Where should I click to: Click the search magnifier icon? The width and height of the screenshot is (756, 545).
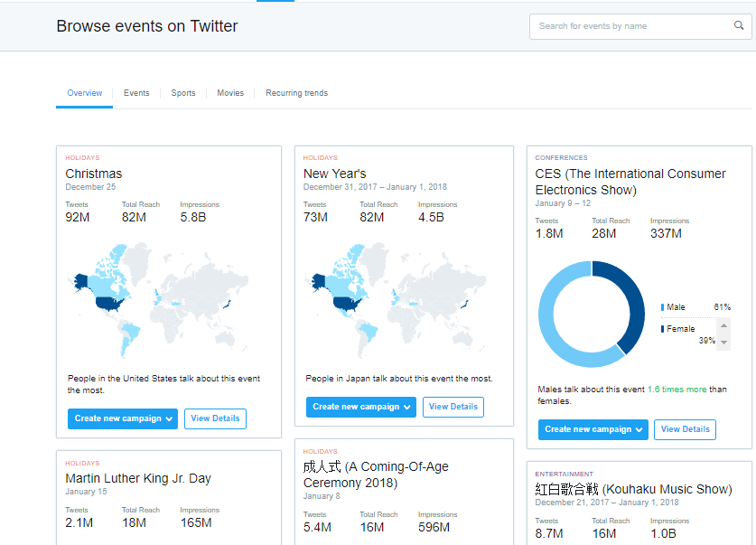pos(739,26)
